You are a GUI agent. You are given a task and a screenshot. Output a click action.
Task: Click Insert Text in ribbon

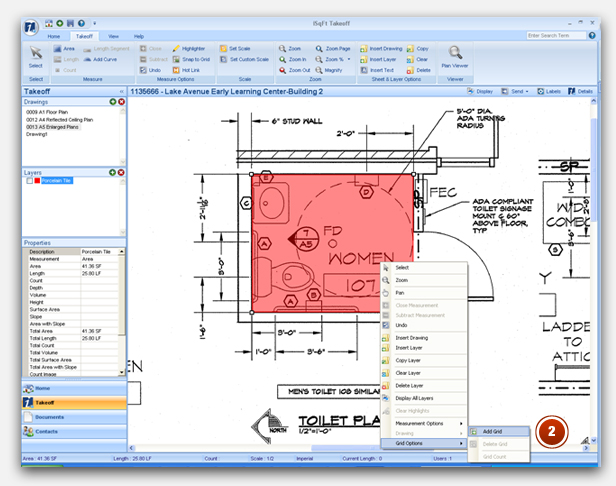[377, 70]
